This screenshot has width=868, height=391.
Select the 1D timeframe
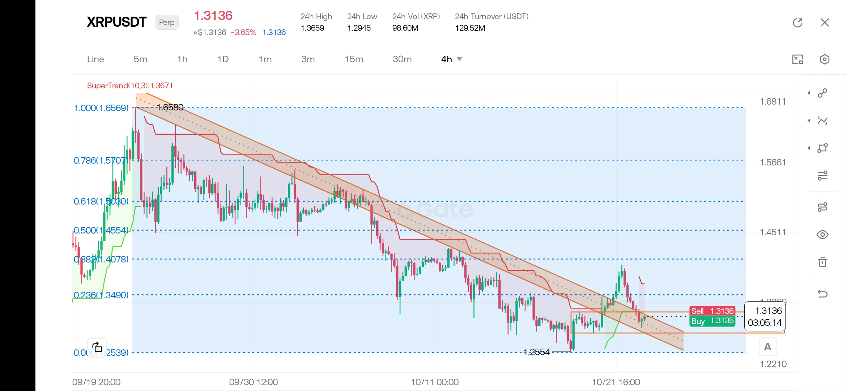click(x=223, y=59)
